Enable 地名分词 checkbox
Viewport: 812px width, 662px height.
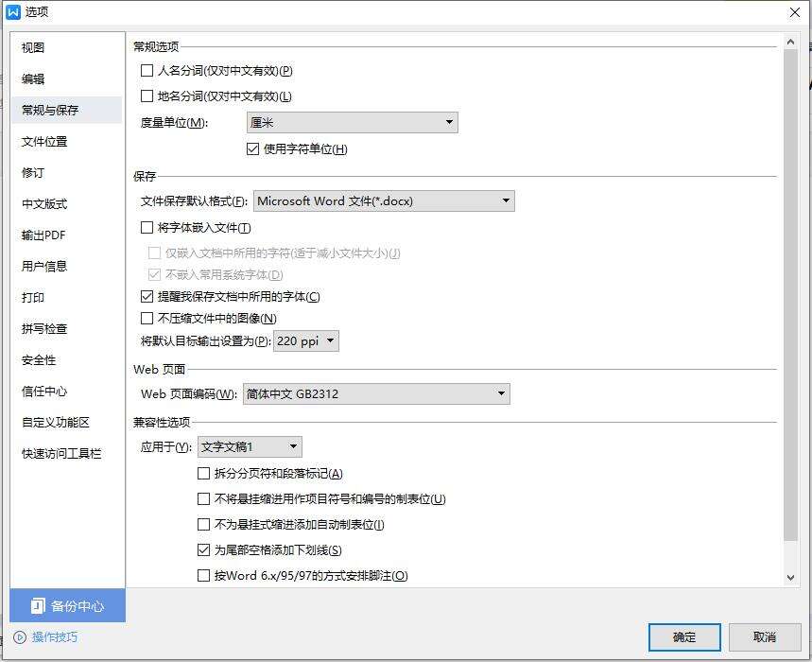[x=147, y=96]
